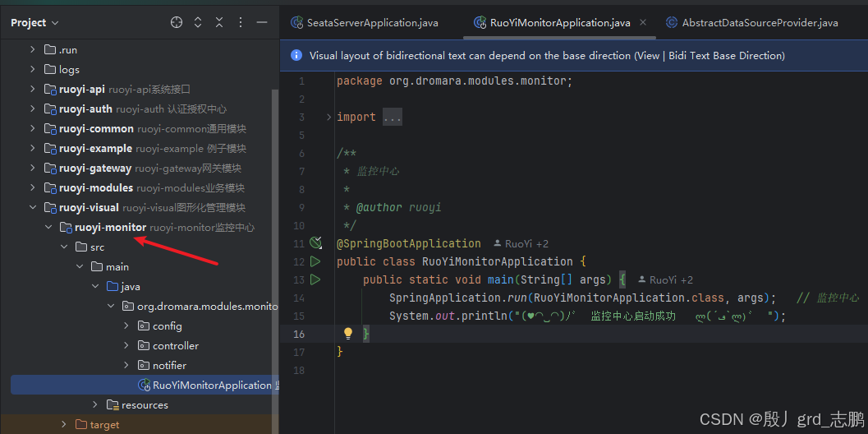Click the ruoyi-api module folder icon
The image size is (868, 434).
coord(50,90)
